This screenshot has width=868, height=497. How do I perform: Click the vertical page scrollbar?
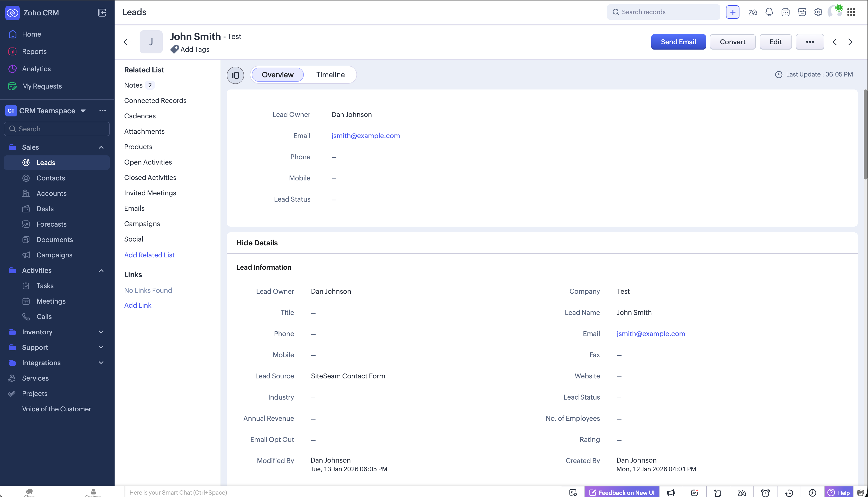click(x=865, y=134)
